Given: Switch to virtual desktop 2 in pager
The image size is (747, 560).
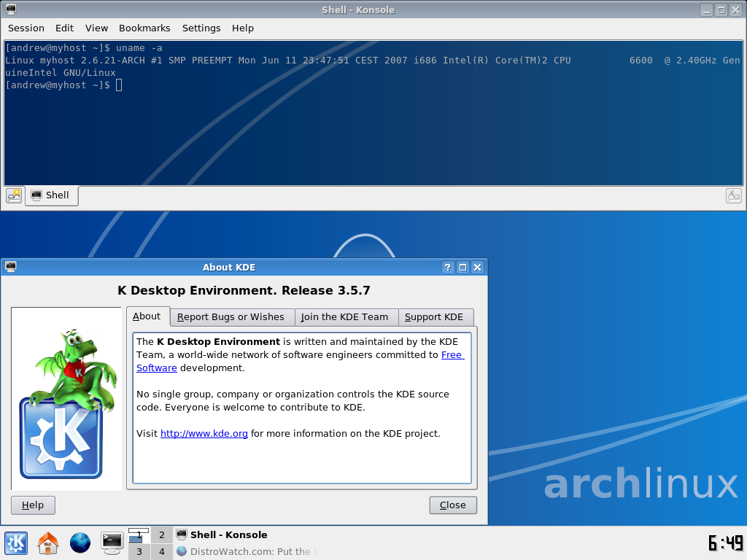Looking at the screenshot, I should [x=162, y=535].
